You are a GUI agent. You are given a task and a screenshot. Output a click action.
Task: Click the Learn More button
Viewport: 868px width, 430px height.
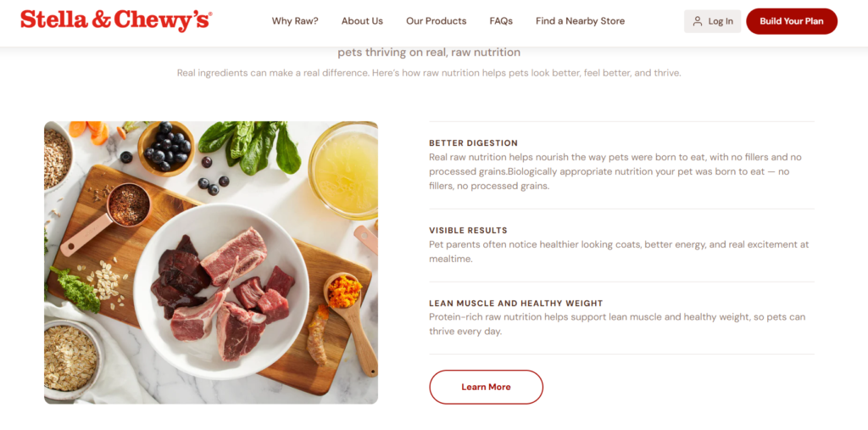click(x=486, y=387)
